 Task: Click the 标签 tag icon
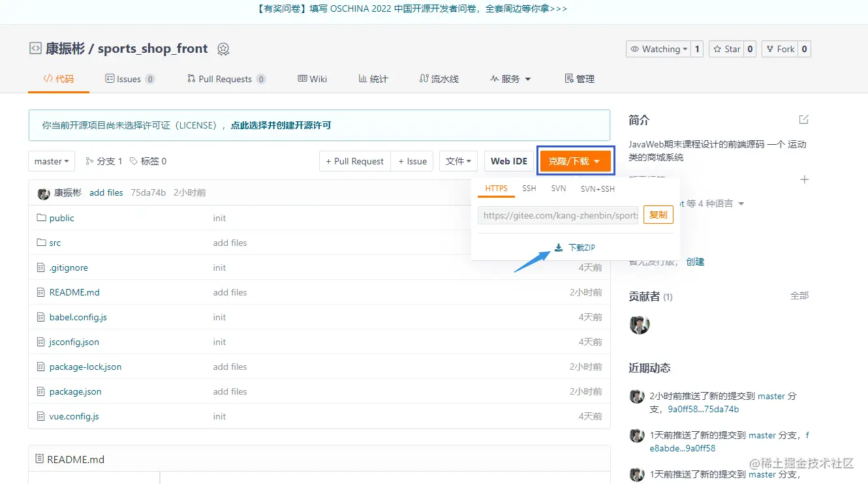pos(134,161)
